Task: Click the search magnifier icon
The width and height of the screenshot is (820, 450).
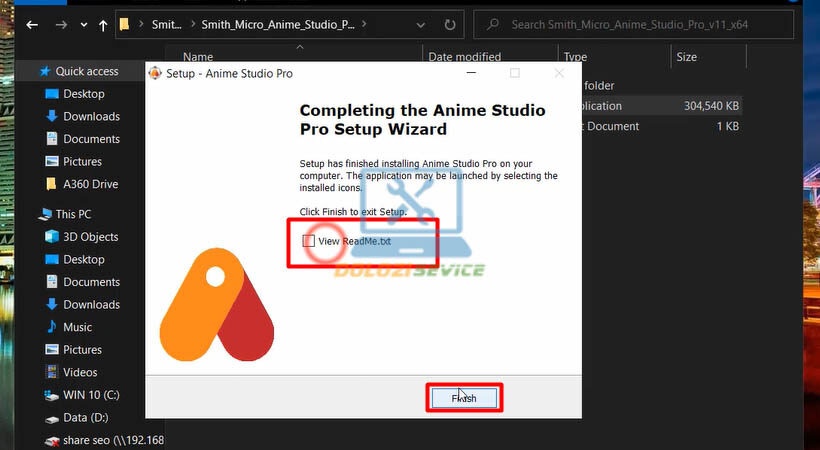Action: [x=493, y=24]
